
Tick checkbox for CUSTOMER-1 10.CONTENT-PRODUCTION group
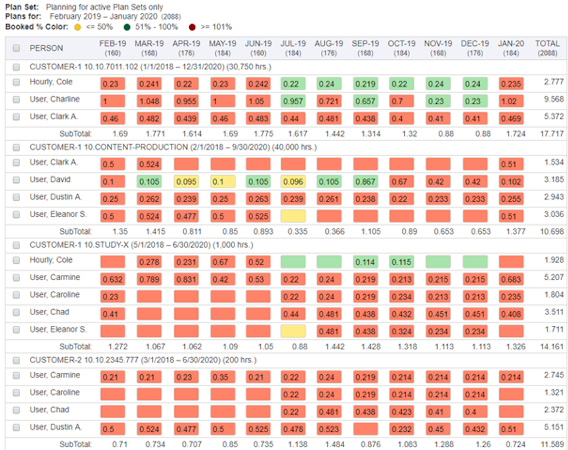click(16, 147)
